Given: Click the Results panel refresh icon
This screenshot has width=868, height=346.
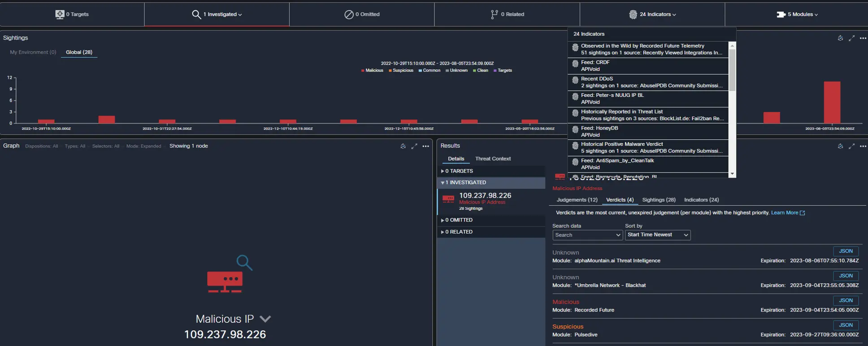Looking at the screenshot, I should (840, 146).
